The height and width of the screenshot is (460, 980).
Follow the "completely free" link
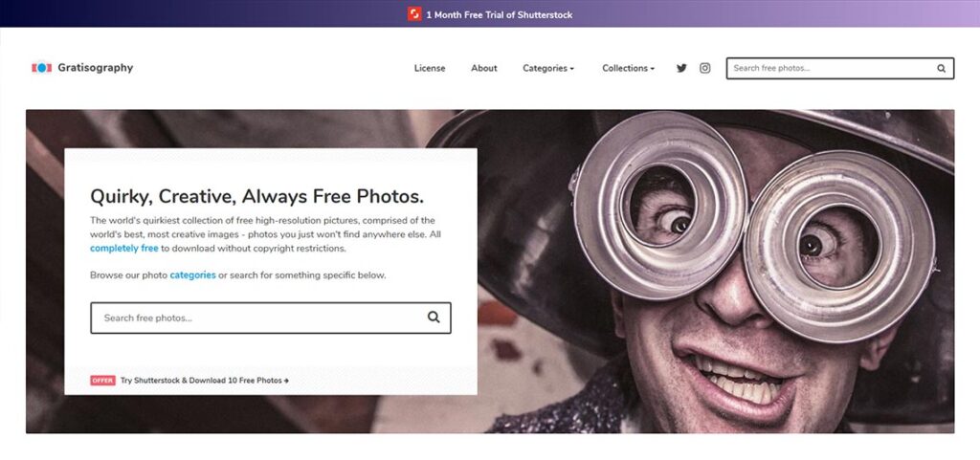123,248
